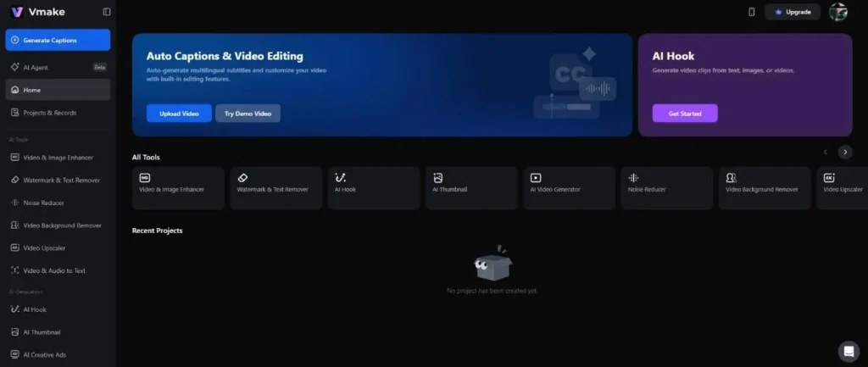Open the Video Background Remover tool card

point(764,187)
